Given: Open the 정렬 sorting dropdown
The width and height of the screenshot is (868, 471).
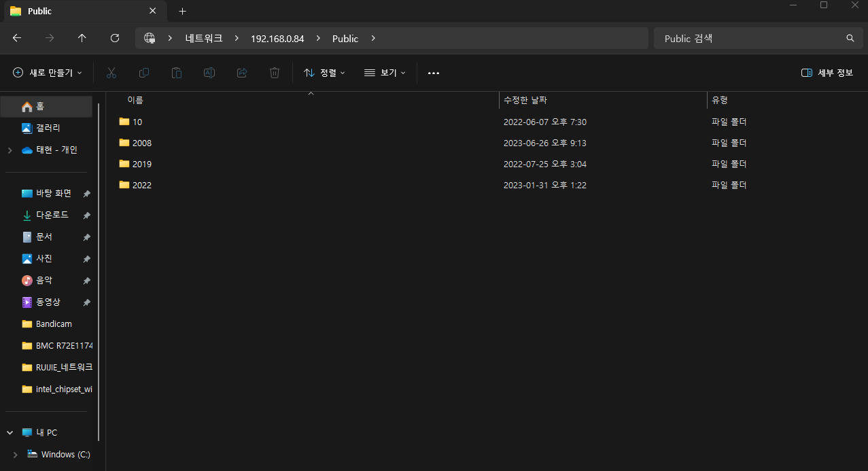Looking at the screenshot, I should (x=324, y=73).
